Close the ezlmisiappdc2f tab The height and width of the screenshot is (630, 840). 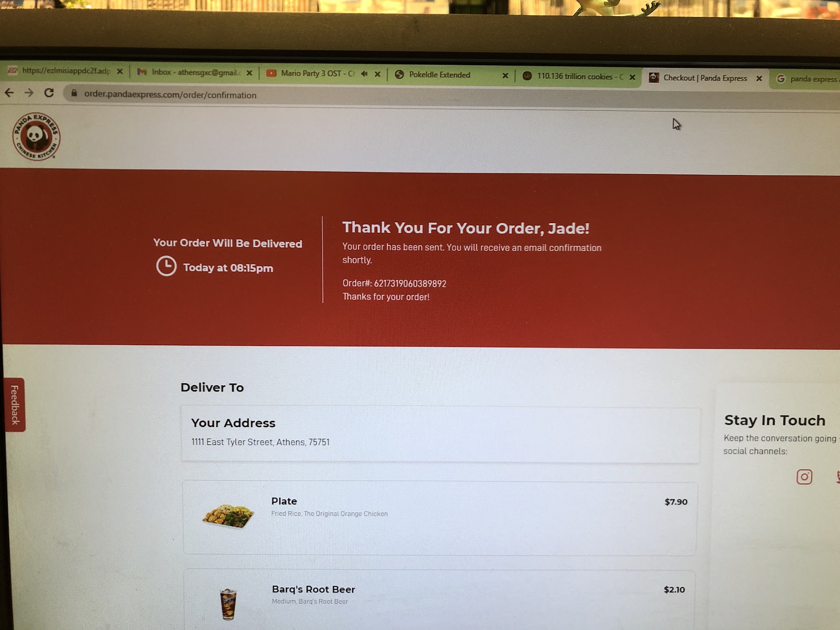[x=120, y=71]
